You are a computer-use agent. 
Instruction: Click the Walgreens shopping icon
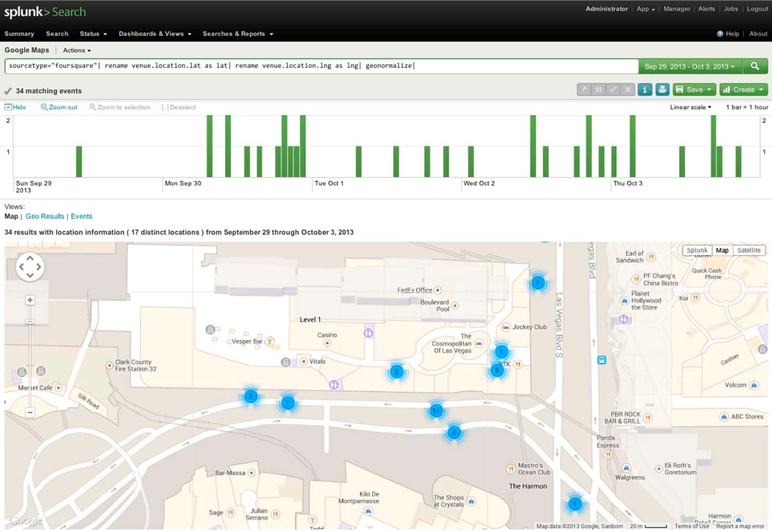(x=626, y=468)
